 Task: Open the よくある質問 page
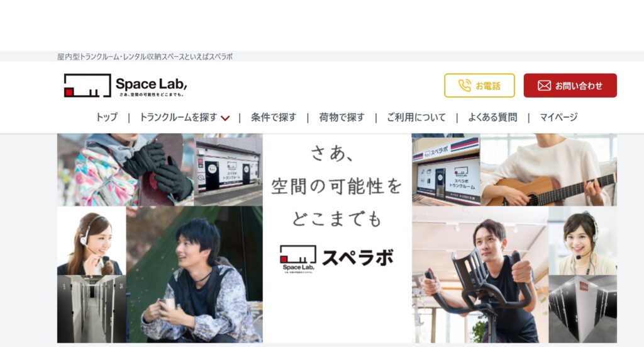click(x=492, y=117)
